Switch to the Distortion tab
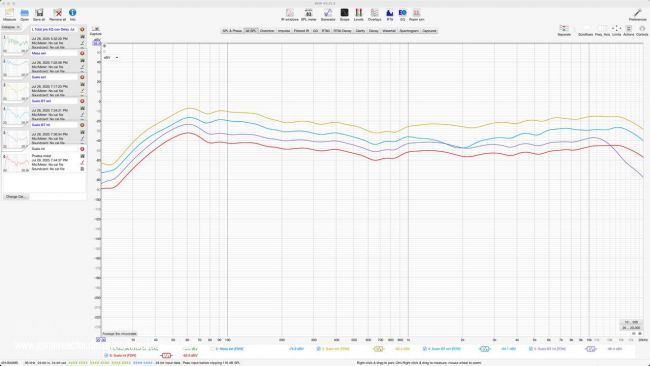This screenshot has width=650, height=366. coord(267,31)
